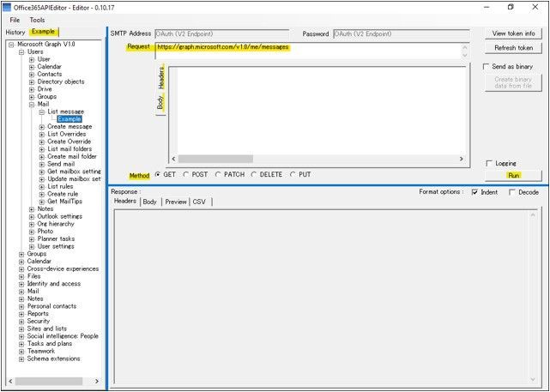Expand the Directory objects node
Image resolution: width=550 pixels, height=392 pixels.
click(x=32, y=81)
